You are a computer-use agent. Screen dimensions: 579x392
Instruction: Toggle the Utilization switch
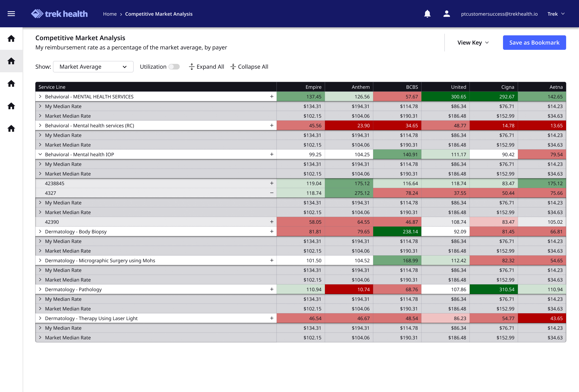tap(174, 67)
